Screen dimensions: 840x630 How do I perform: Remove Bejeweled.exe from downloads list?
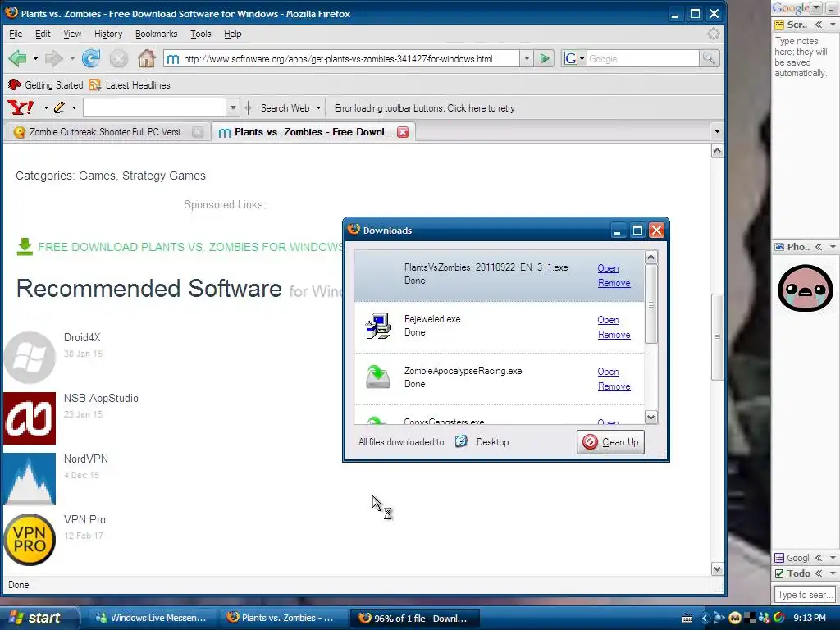click(614, 335)
